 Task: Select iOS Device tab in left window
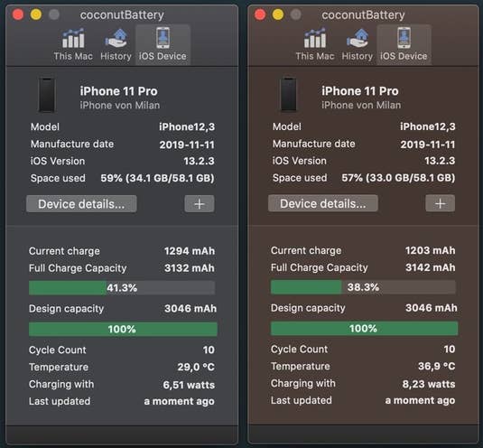pyautogui.click(x=163, y=44)
